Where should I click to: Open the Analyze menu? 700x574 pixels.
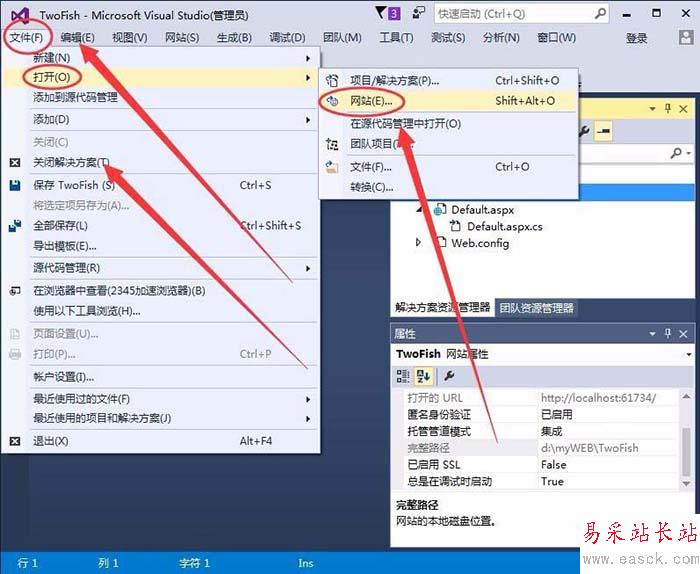[x=501, y=37]
